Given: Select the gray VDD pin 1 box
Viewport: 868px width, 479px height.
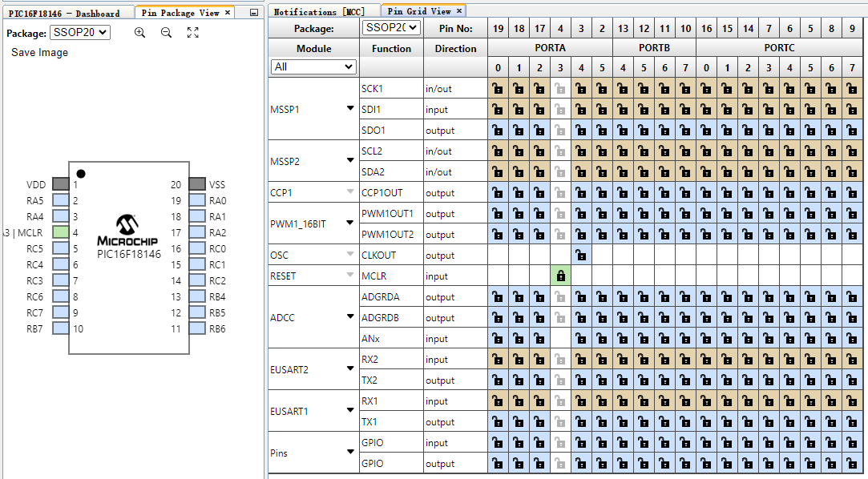Looking at the screenshot, I should pos(61,184).
